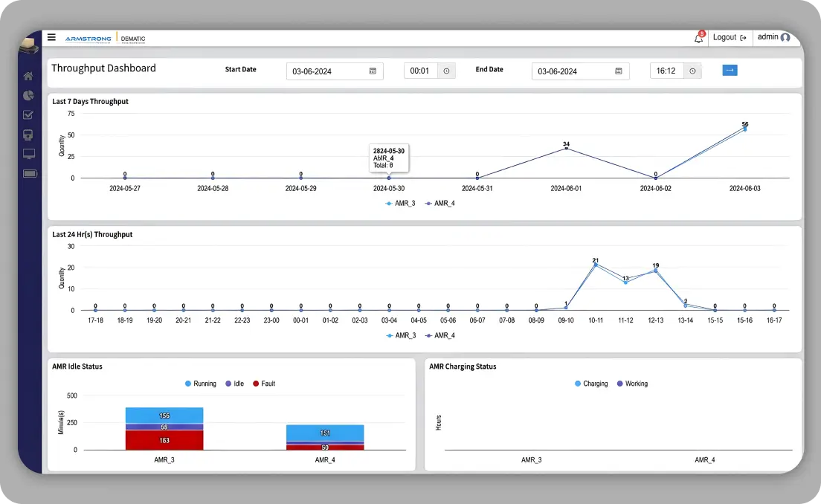The height and width of the screenshot is (504, 821).
Task: Open the checklist sidebar icon
Action: [x=28, y=114]
